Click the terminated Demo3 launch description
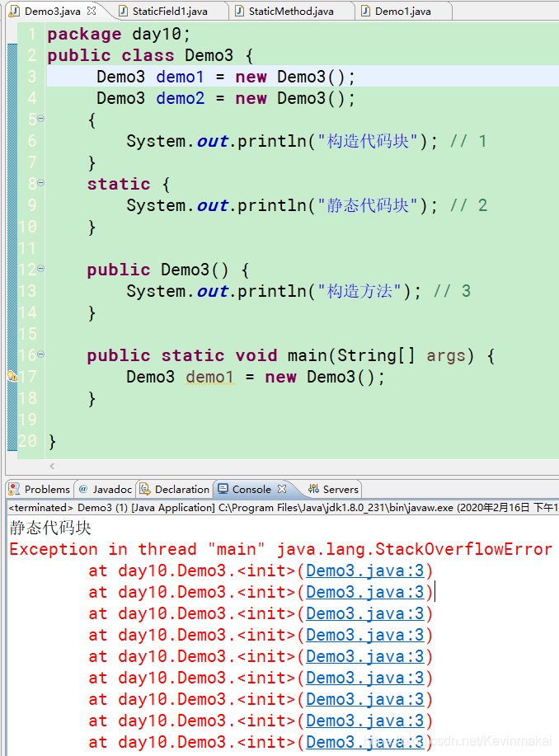 coord(282,508)
